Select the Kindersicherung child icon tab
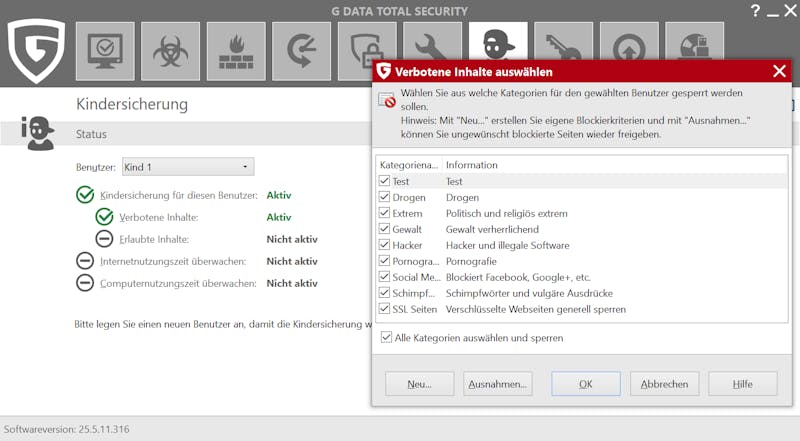 click(498, 42)
